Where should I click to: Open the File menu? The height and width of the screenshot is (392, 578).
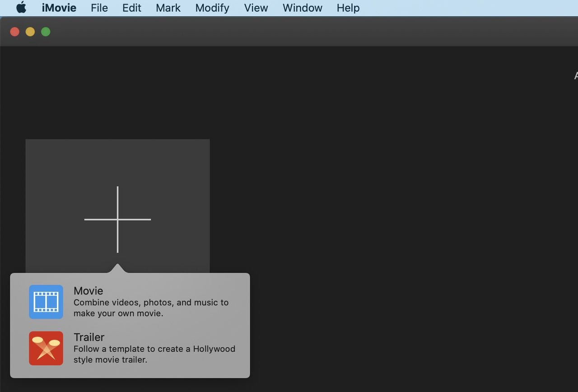[x=99, y=8]
